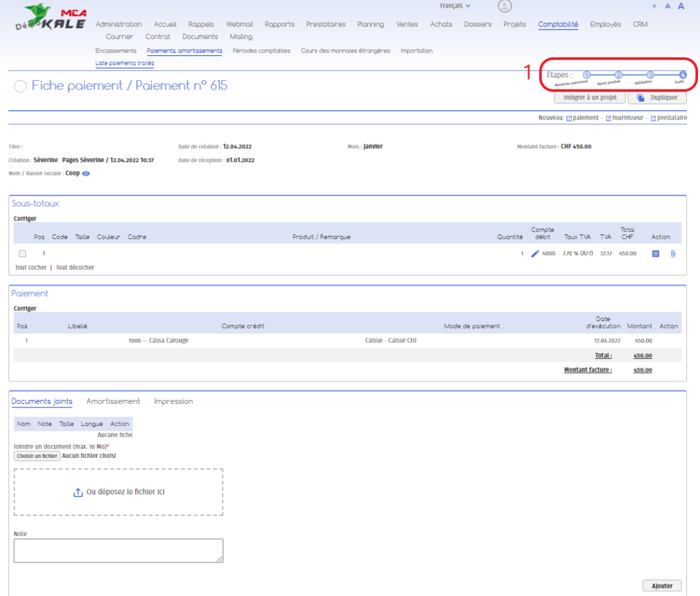Click the Liste paiements traités link
The image size is (700, 596).
(x=124, y=64)
